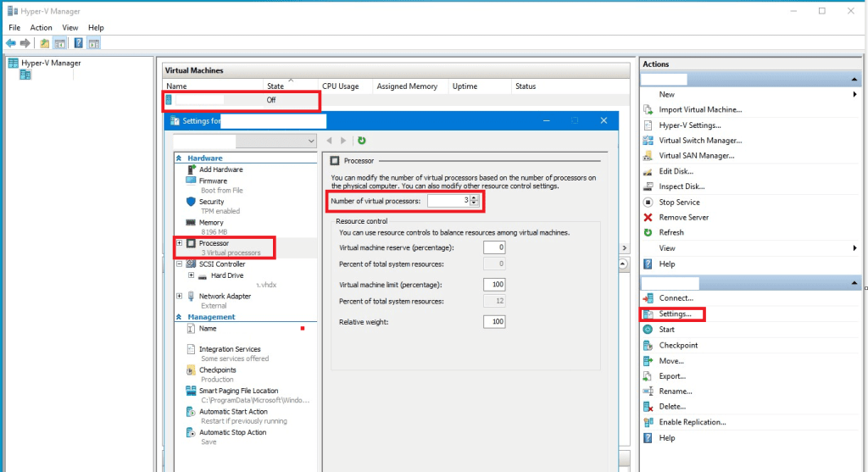The image size is (868, 472).
Task: Click the Virtual Switch Manager icon
Action: coord(648,141)
